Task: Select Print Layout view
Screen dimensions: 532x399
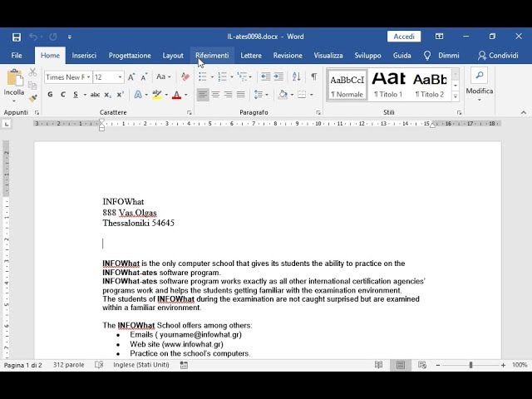Action: point(401,365)
